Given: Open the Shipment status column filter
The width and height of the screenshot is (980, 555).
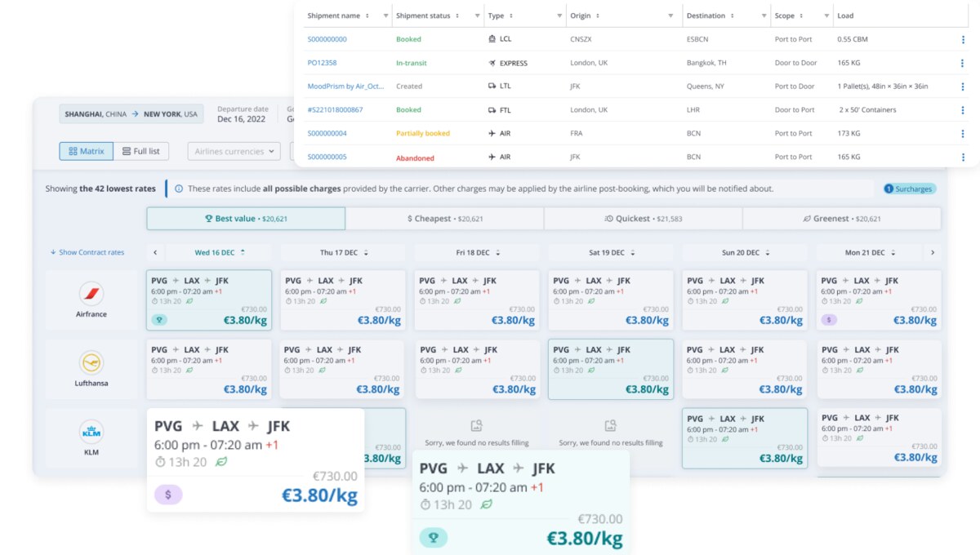Looking at the screenshot, I should click(x=477, y=16).
